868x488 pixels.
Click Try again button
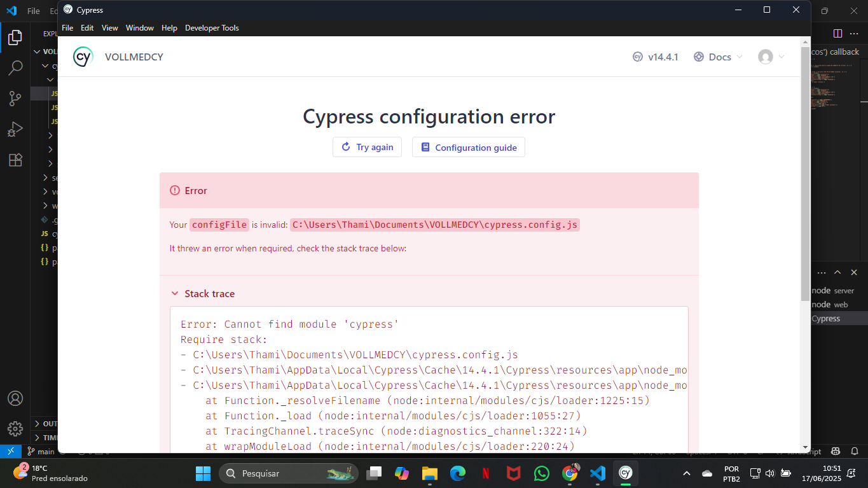coord(367,147)
